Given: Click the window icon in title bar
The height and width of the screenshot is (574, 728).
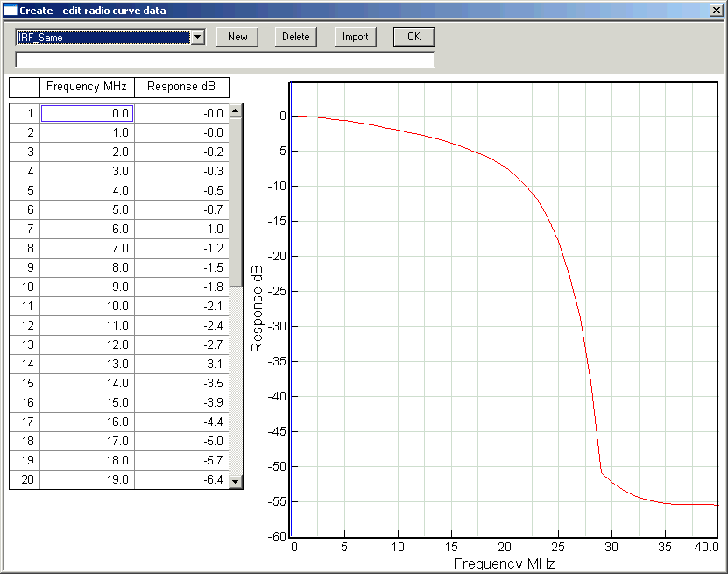Looking at the screenshot, I should (x=10, y=10).
